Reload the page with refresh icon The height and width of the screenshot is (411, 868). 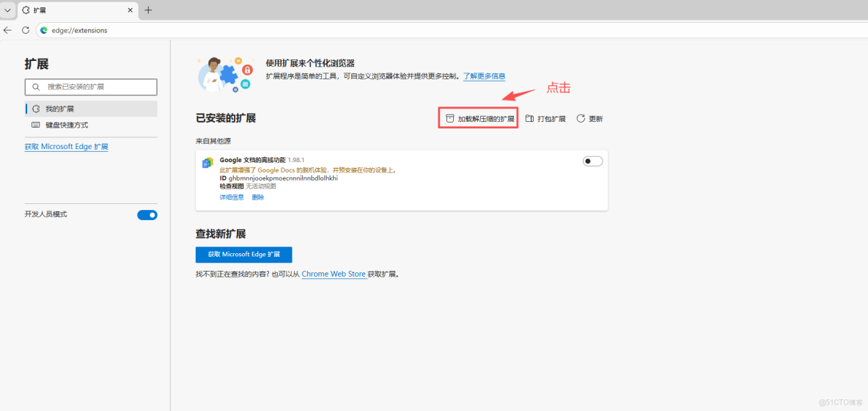click(x=26, y=31)
